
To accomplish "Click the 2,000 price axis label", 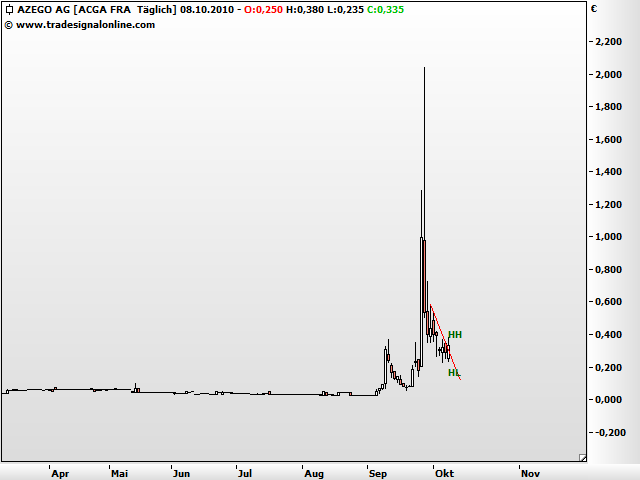I will click(609, 74).
